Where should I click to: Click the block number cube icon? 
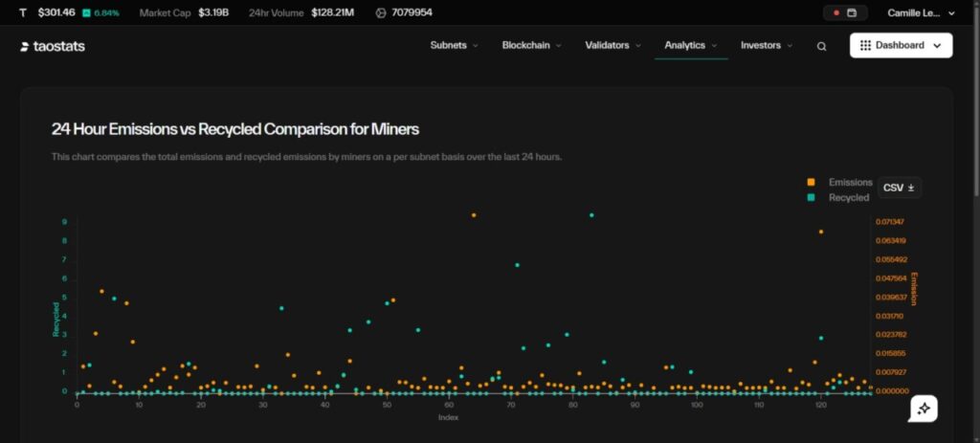381,13
